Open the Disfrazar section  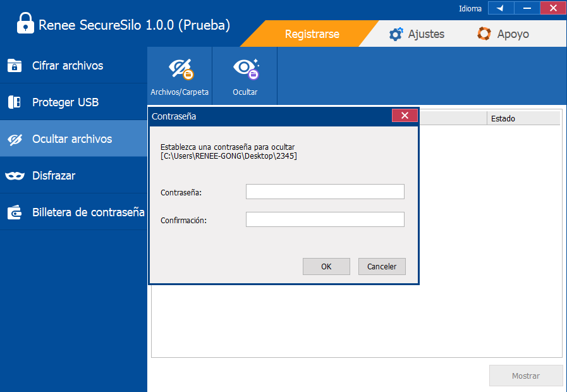(x=73, y=175)
